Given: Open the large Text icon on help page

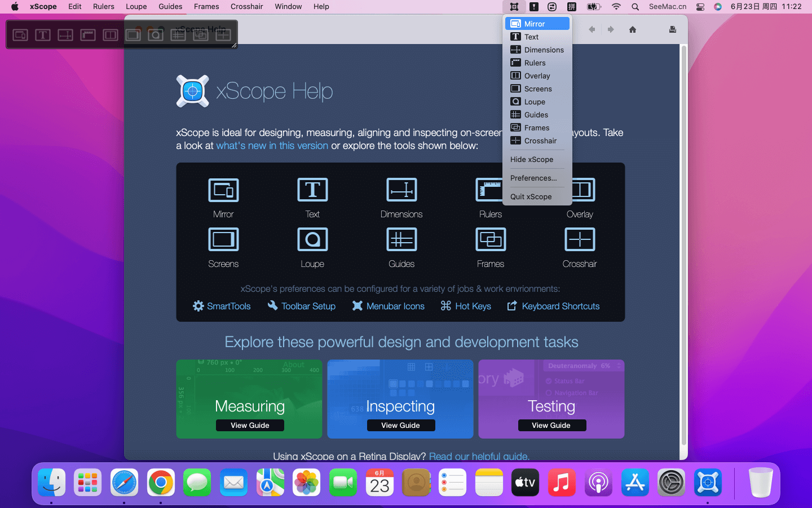Looking at the screenshot, I should pos(312,190).
